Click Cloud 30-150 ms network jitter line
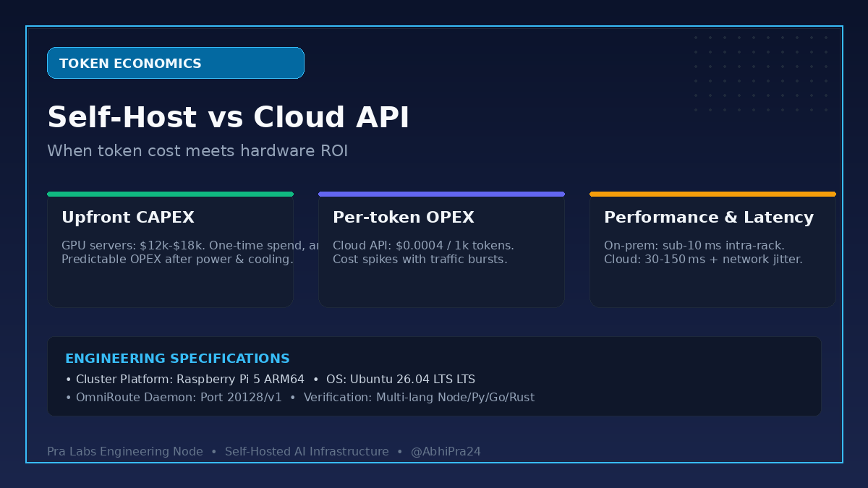 tap(703, 259)
